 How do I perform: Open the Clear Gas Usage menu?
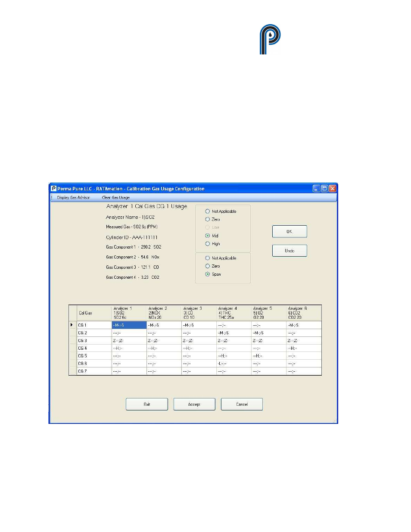[x=115, y=197]
